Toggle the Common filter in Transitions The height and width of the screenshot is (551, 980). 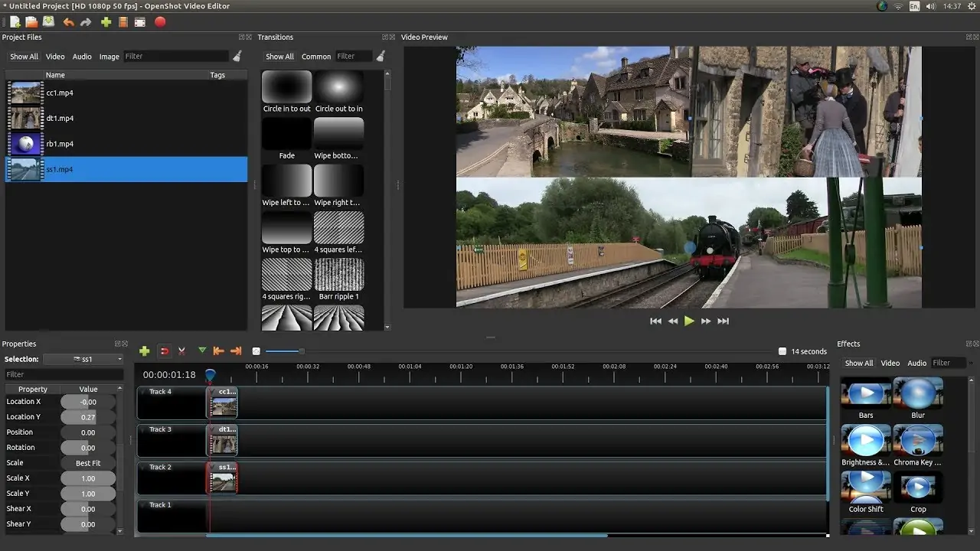click(316, 57)
